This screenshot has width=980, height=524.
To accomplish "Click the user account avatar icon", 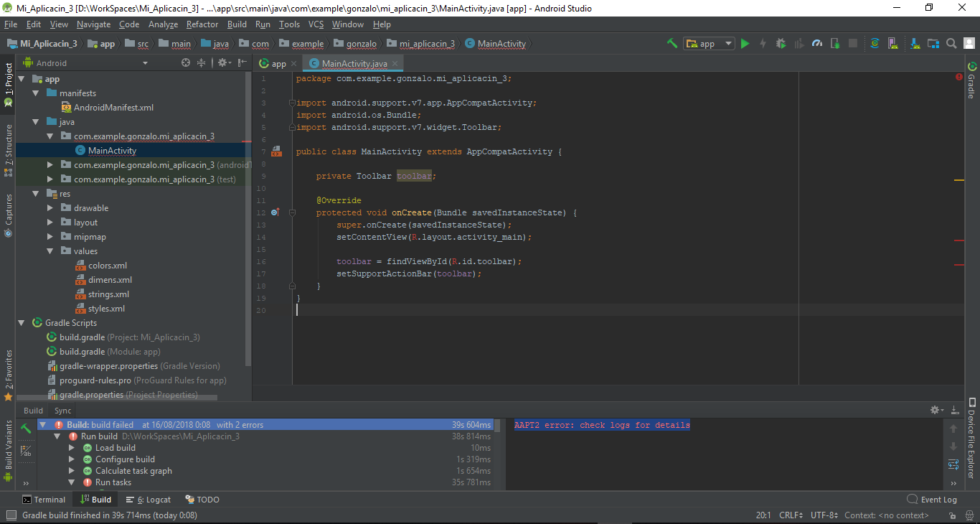I will [969, 44].
